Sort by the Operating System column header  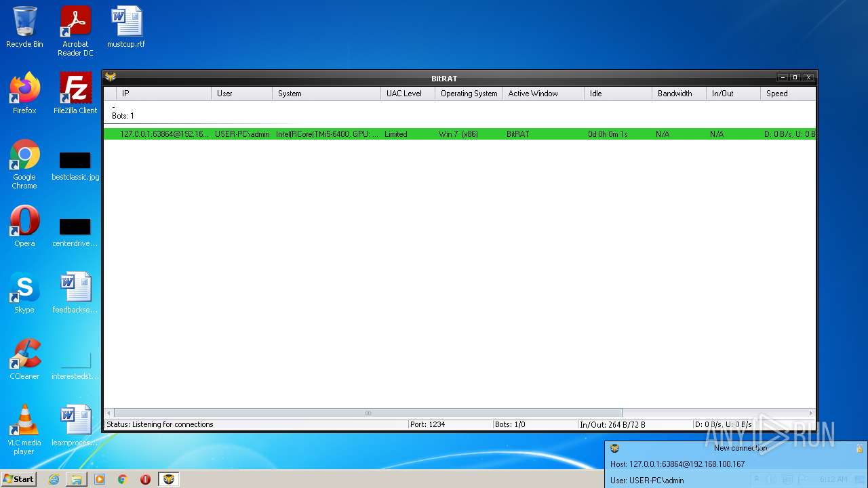pos(469,94)
